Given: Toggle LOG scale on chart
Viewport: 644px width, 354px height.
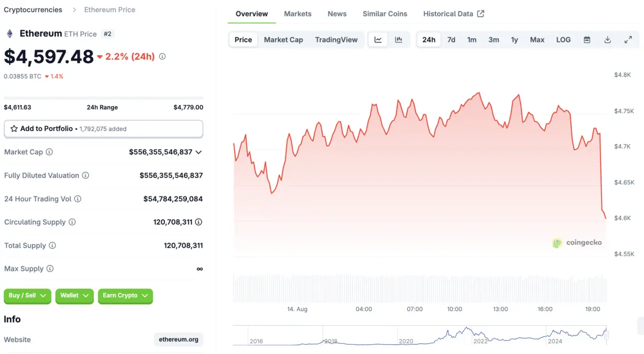Looking at the screenshot, I should click(563, 40).
